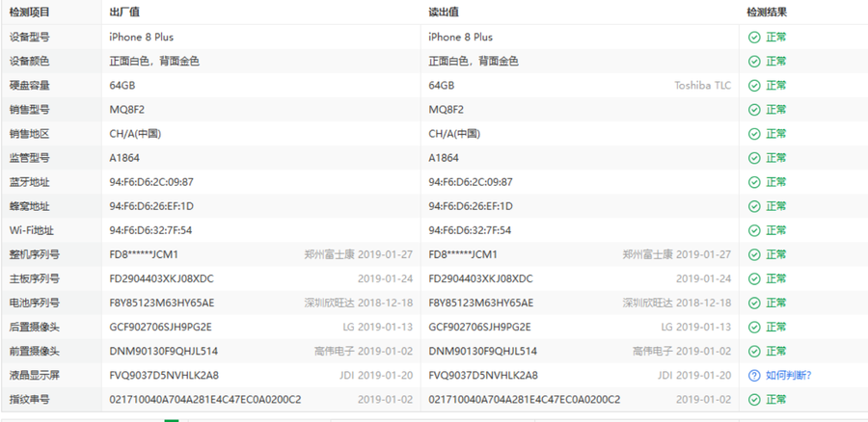Screen dimensions: 868x422
Task: Open the 如何判断? link
Action: pyautogui.click(x=788, y=376)
